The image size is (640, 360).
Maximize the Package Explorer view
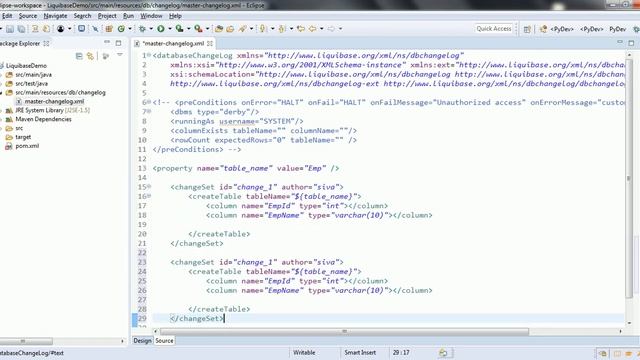click(x=118, y=43)
